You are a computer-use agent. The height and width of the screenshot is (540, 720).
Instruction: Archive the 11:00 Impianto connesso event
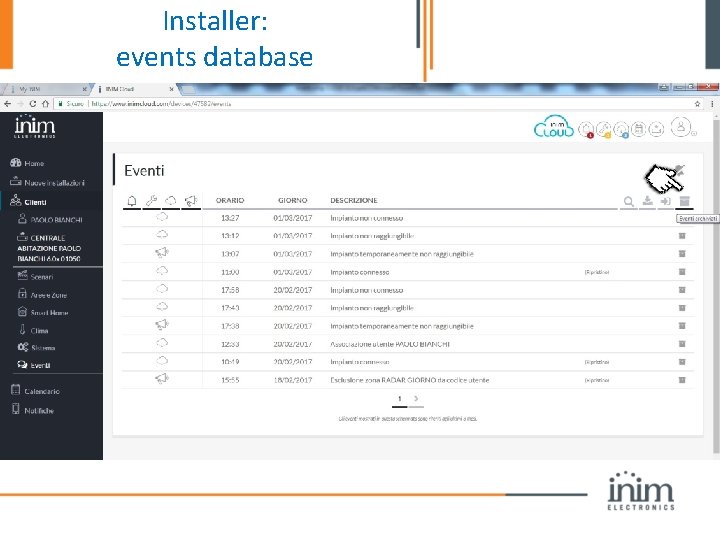(x=682, y=272)
